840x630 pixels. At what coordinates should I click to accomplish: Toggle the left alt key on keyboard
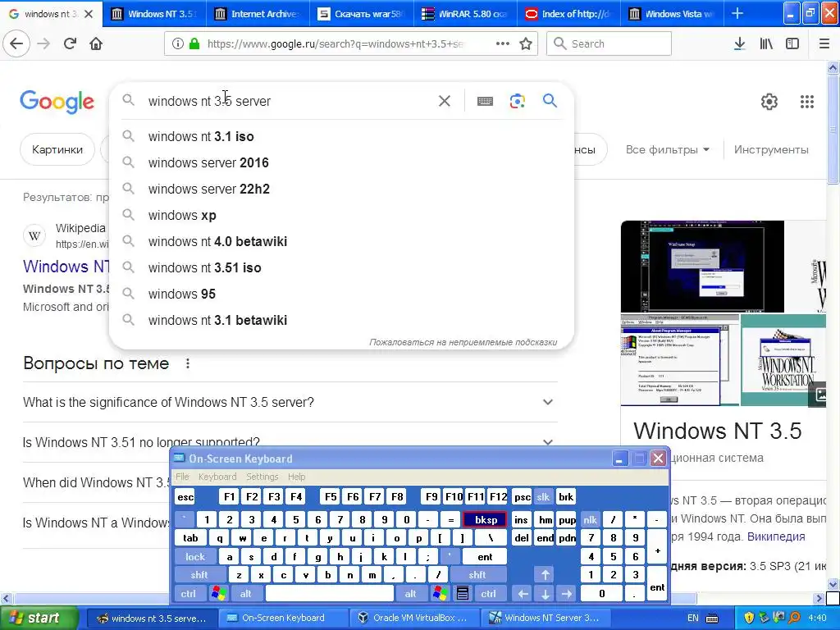[245, 594]
